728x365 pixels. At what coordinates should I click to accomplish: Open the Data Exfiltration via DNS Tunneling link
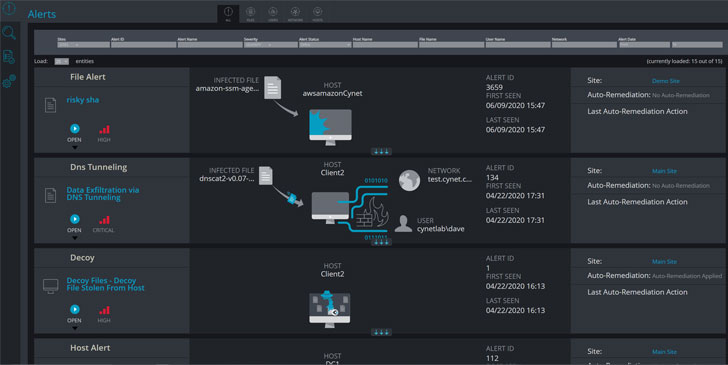pyautogui.click(x=103, y=194)
